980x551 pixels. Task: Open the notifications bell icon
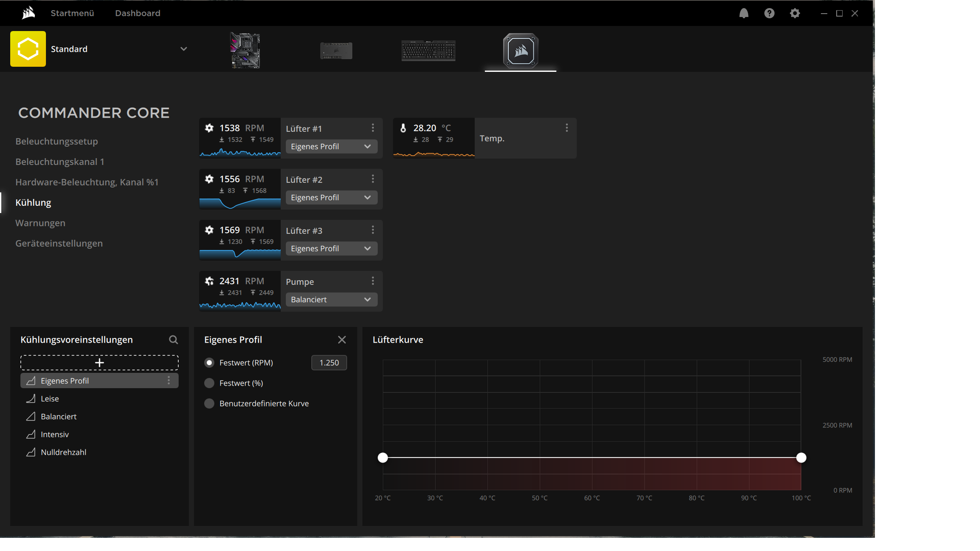click(x=744, y=14)
